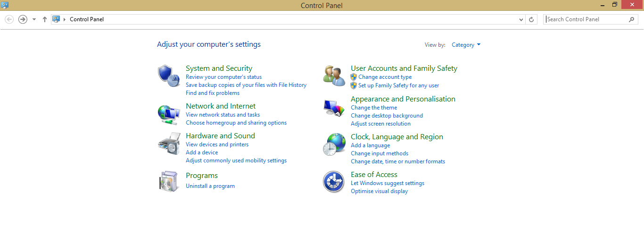This screenshot has width=644, height=245.
Task: Click the Programs disc box icon
Action: point(169,182)
